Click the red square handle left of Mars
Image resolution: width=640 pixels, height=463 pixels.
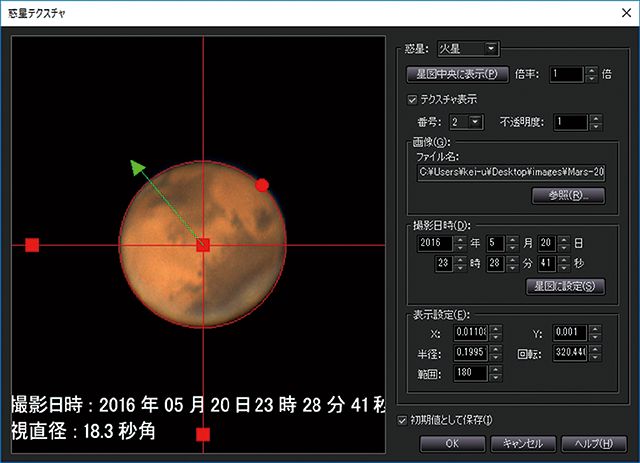click(32, 245)
